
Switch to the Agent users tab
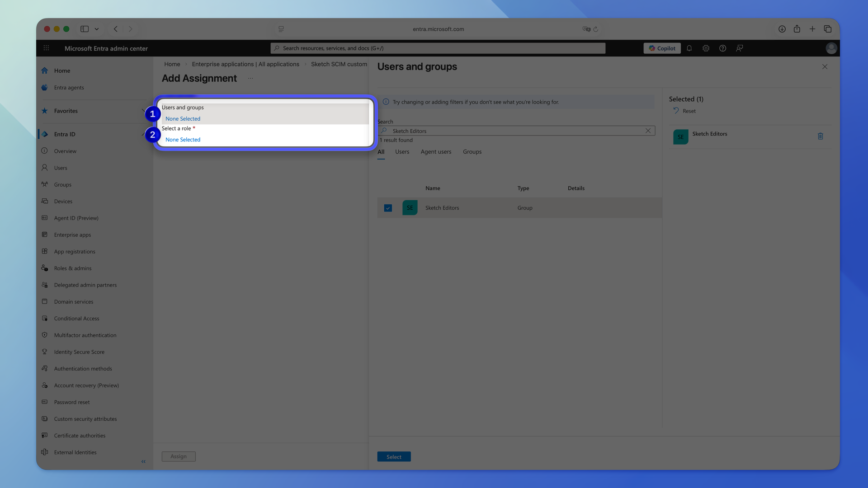(x=436, y=152)
